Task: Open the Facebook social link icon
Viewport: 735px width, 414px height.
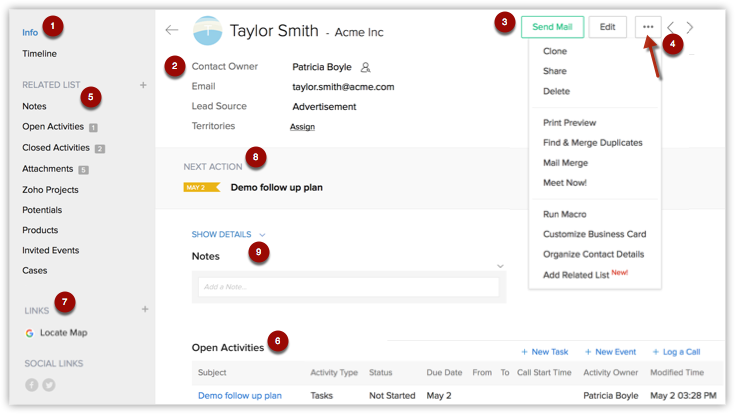Action: (31, 385)
